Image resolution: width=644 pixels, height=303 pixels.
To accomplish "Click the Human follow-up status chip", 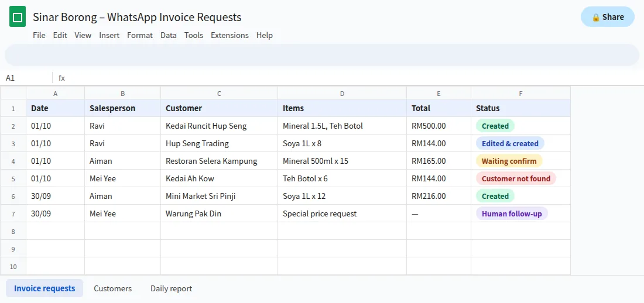I will click(512, 214).
